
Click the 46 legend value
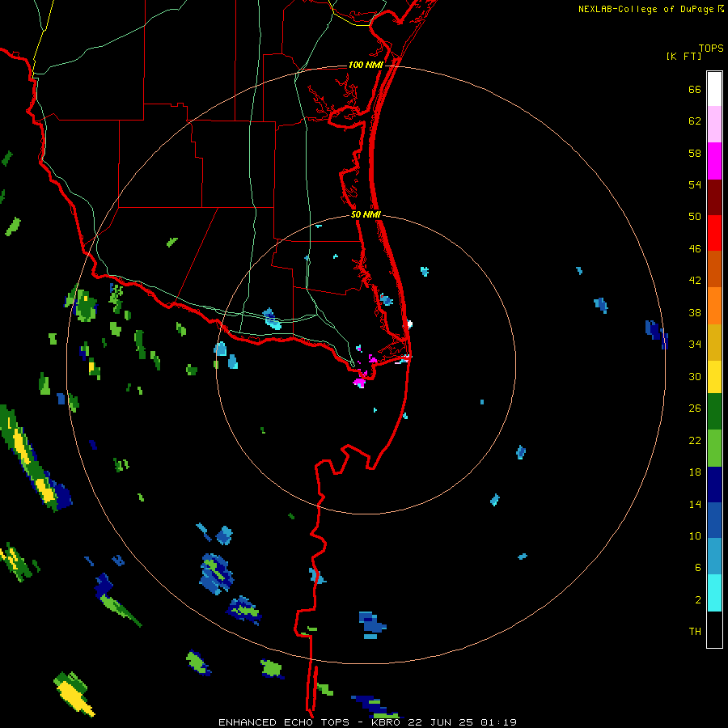point(695,249)
